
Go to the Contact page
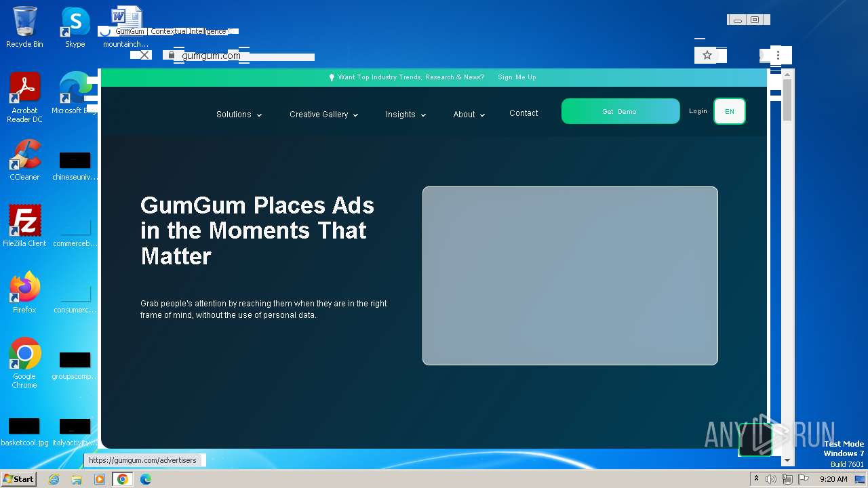pyautogui.click(x=524, y=113)
